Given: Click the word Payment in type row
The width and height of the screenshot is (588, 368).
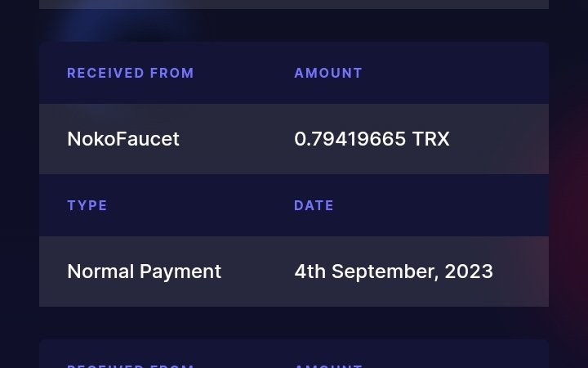Looking at the screenshot, I should [x=180, y=272].
